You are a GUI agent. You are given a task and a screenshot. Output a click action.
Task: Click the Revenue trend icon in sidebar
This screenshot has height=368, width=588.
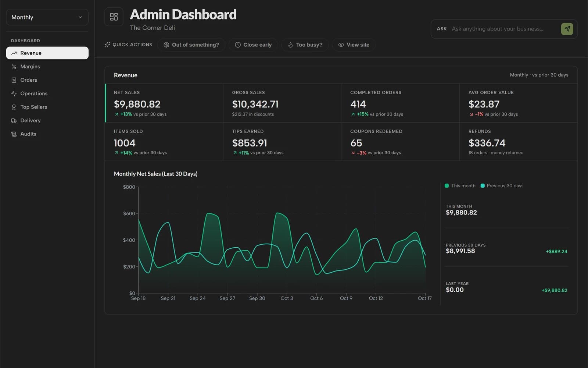14,53
